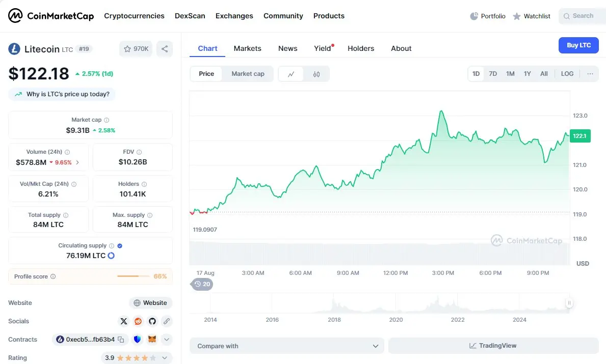Image resolution: width=606 pixels, height=364 pixels.
Task: Open the Cryptocurrencies nav menu
Action: coord(134,16)
